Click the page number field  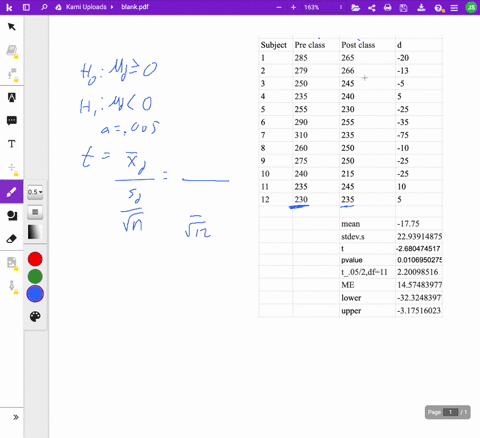[450, 412]
